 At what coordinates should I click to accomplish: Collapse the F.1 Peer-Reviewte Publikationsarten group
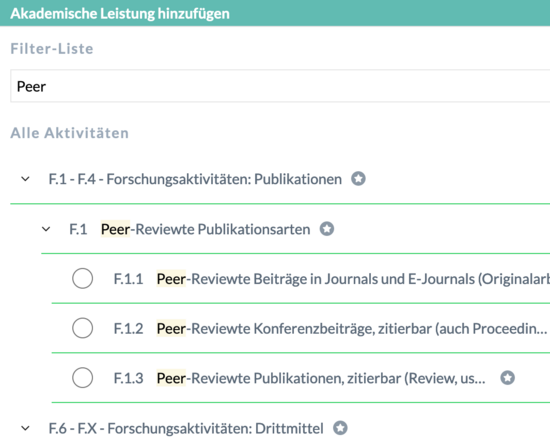point(46,229)
